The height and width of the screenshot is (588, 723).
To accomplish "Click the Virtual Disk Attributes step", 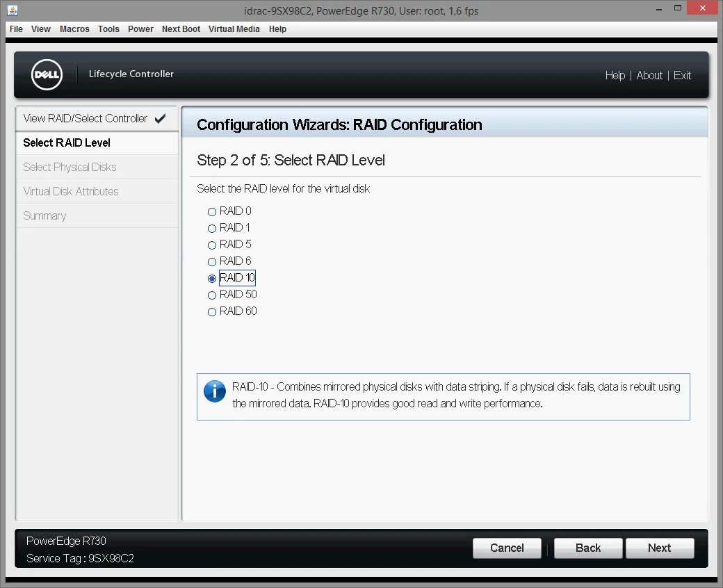I will 97,191.
